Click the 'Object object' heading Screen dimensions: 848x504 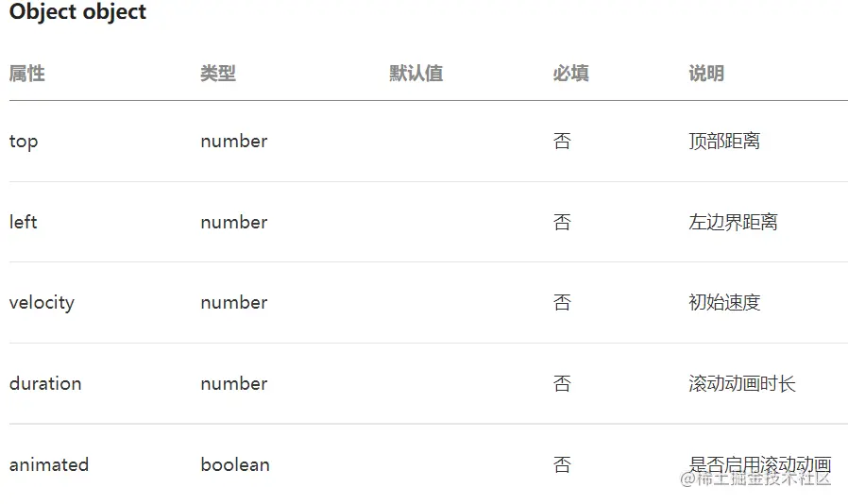click(77, 13)
